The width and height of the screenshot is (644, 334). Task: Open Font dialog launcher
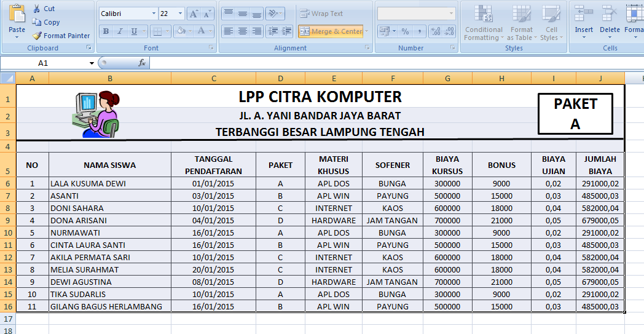coord(211,48)
